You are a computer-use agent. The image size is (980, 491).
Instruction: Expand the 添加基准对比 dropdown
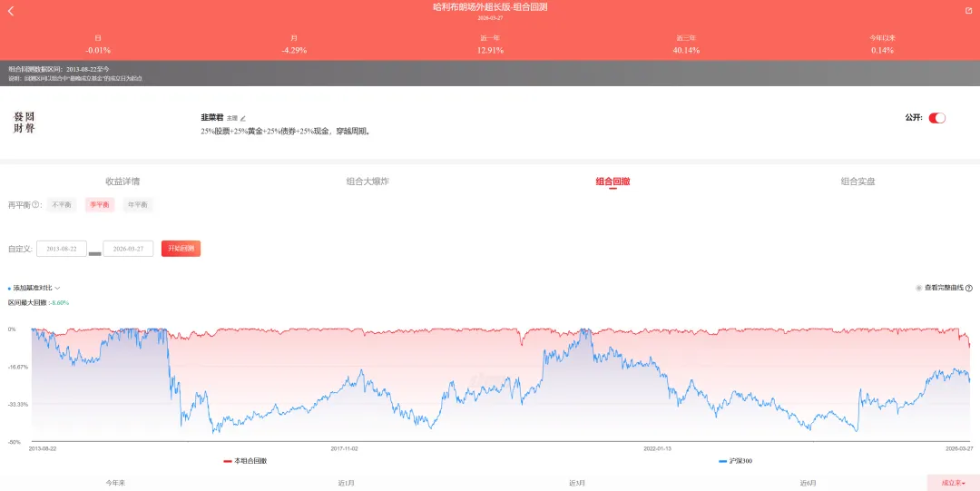click(34, 289)
